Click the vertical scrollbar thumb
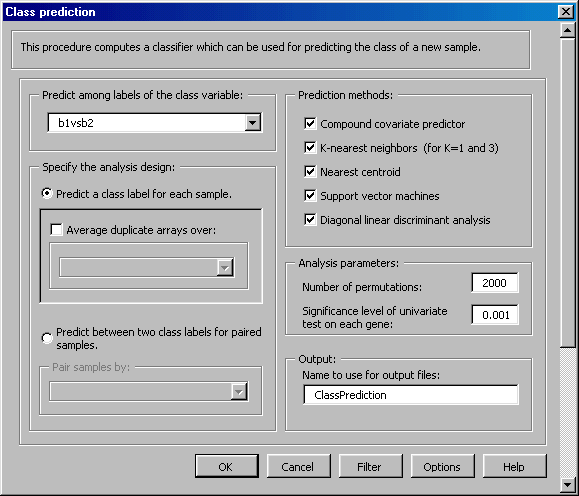 click(568, 193)
